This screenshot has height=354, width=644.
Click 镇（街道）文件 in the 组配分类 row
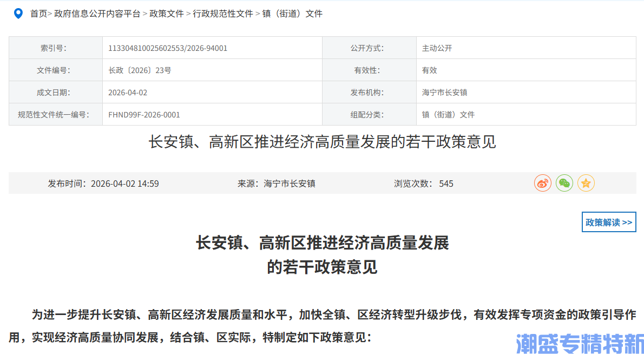pos(448,115)
